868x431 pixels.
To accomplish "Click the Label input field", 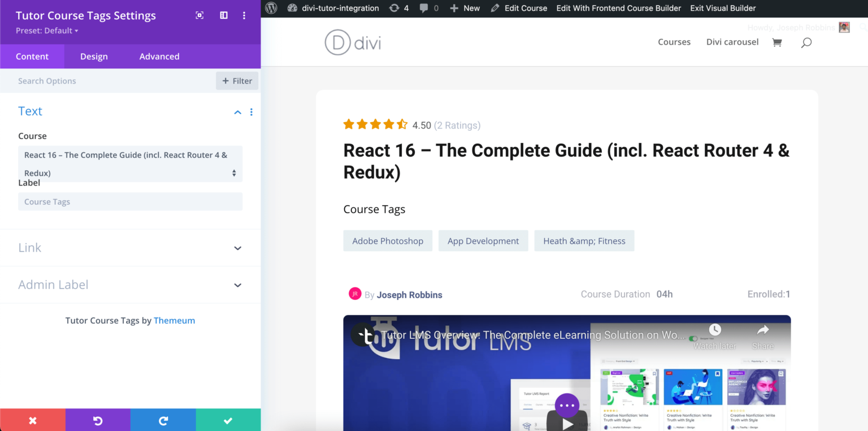I will pos(130,202).
